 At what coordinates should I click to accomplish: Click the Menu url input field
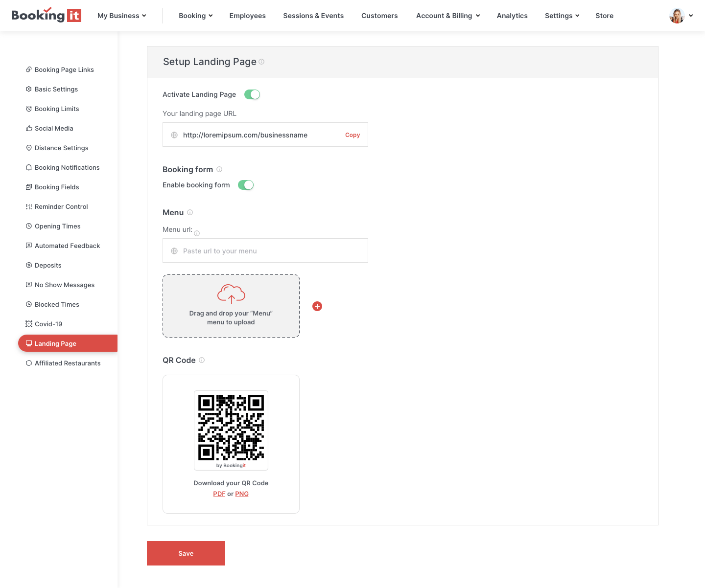[x=265, y=250]
